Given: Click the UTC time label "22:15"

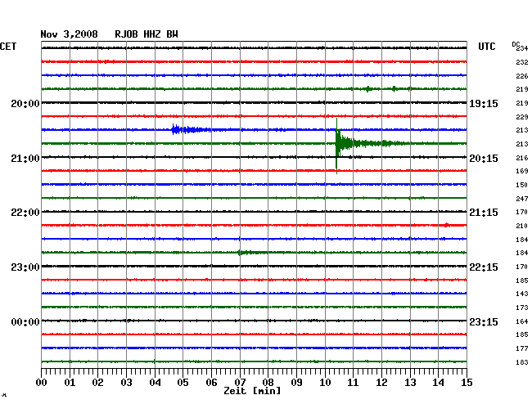Looking at the screenshot, I should [x=484, y=267].
